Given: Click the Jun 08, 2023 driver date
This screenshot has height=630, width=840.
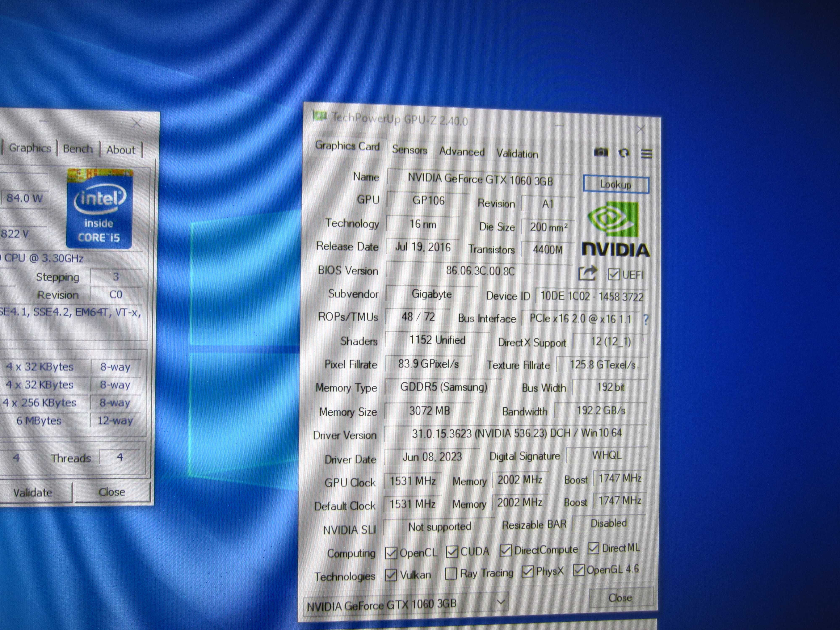Looking at the screenshot, I should [432, 457].
